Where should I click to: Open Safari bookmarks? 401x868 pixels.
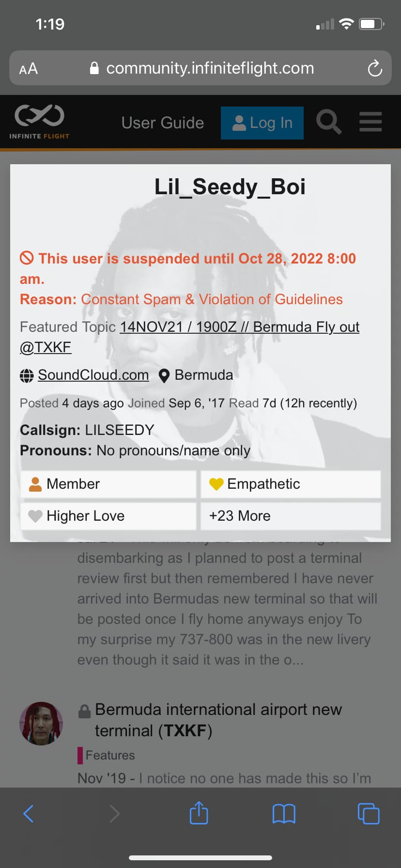284,814
